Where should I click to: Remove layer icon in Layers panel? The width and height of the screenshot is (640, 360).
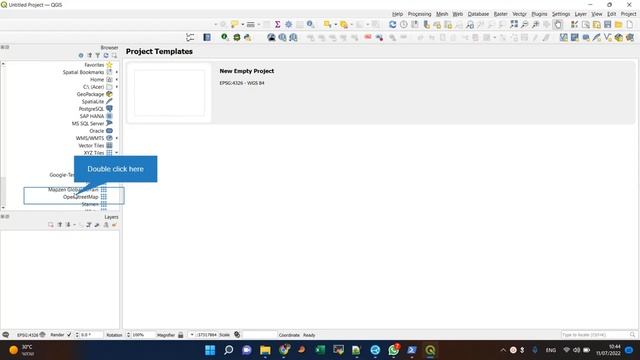[x=51, y=225]
